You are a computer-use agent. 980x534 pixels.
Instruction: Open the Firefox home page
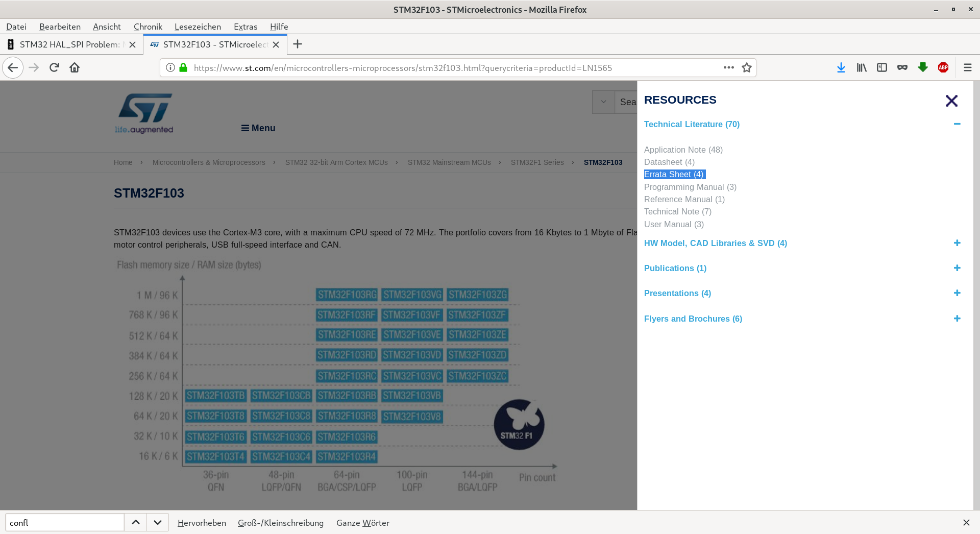(x=75, y=67)
